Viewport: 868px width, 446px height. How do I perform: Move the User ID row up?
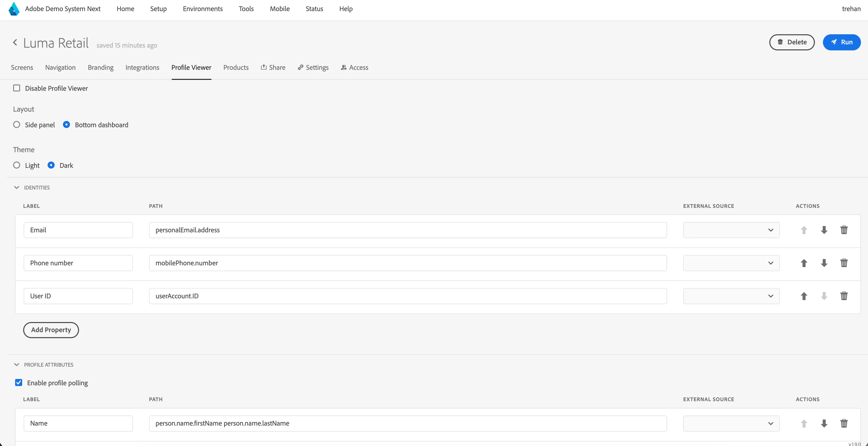(x=804, y=296)
